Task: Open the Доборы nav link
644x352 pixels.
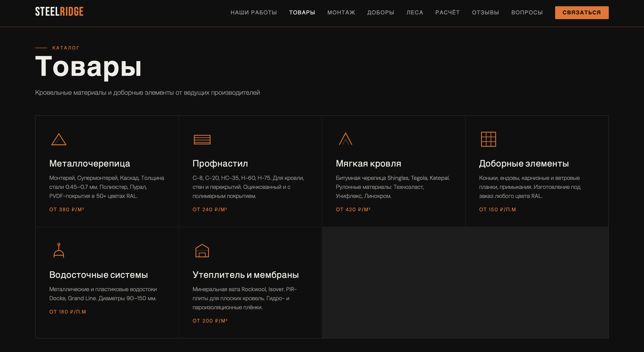Action: (381, 12)
